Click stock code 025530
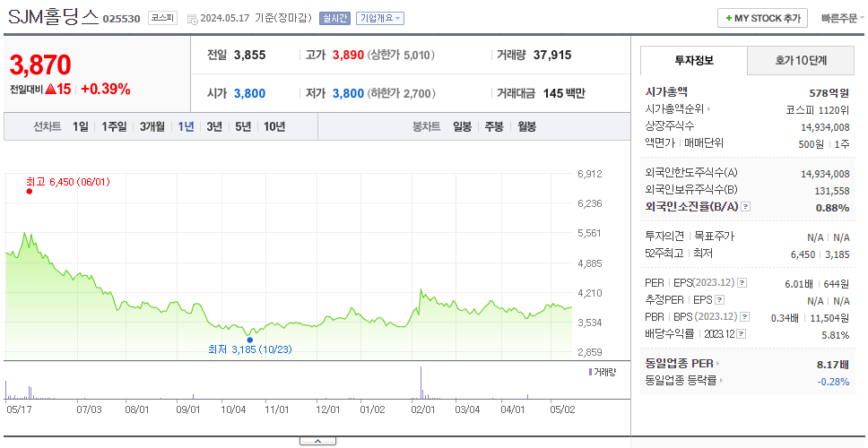The height and width of the screenshot is (448, 868). (x=122, y=20)
